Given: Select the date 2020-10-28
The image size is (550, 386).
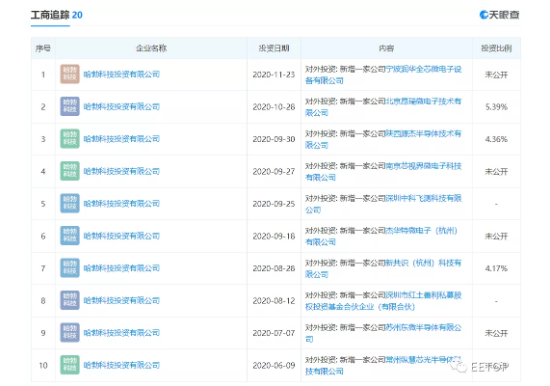Looking at the screenshot, I should (274, 107).
